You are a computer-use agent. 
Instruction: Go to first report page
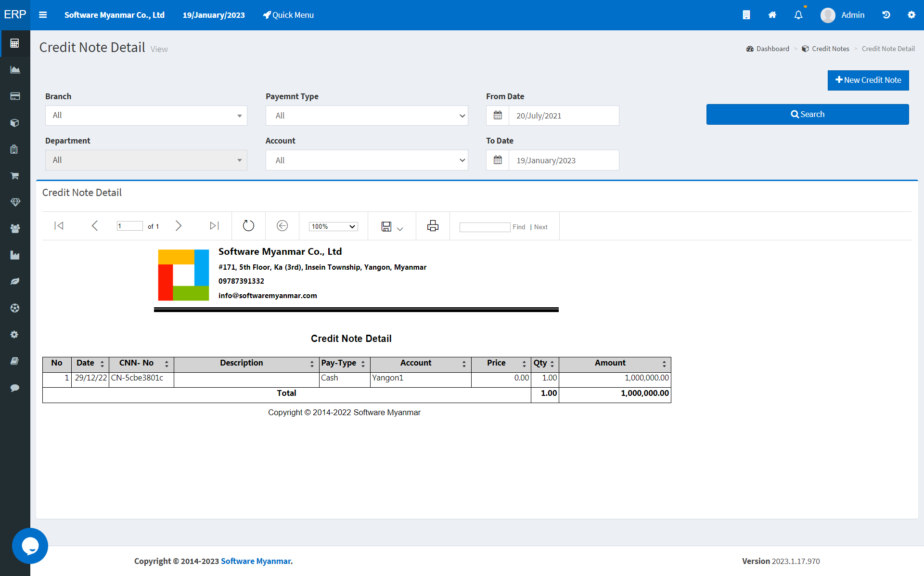pyautogui.click(x=59, y=226)
